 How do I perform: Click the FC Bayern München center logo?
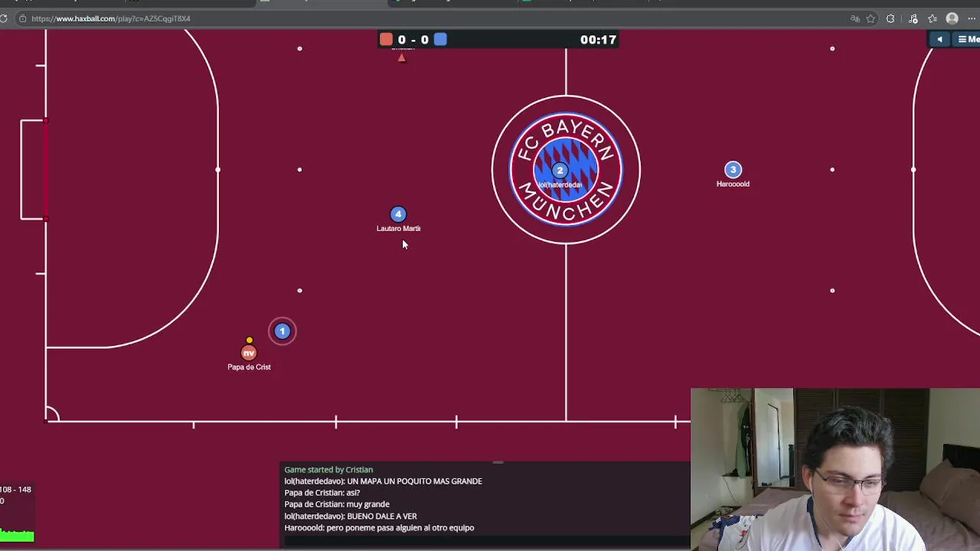pyautogui.click(x=566, y=169)
